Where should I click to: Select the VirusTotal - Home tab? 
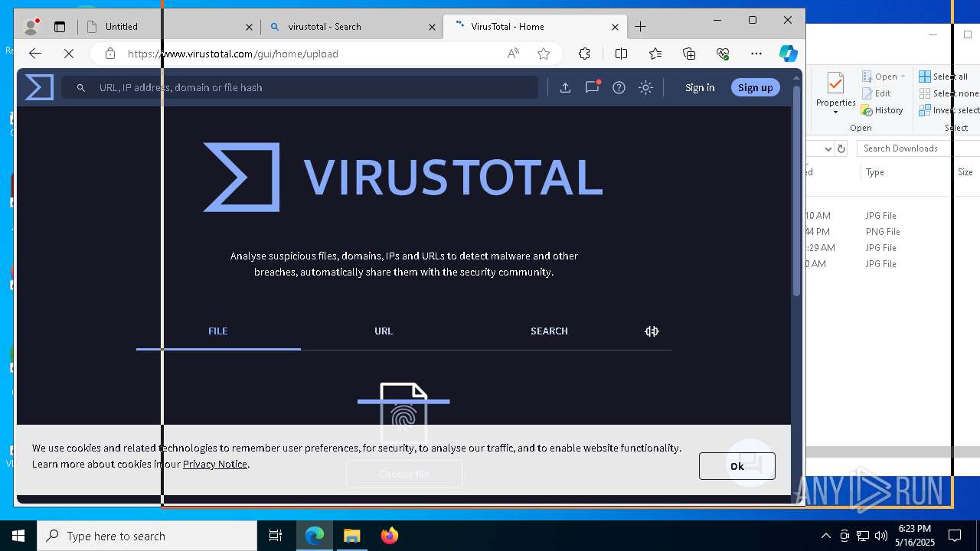[x=536, y=26]
